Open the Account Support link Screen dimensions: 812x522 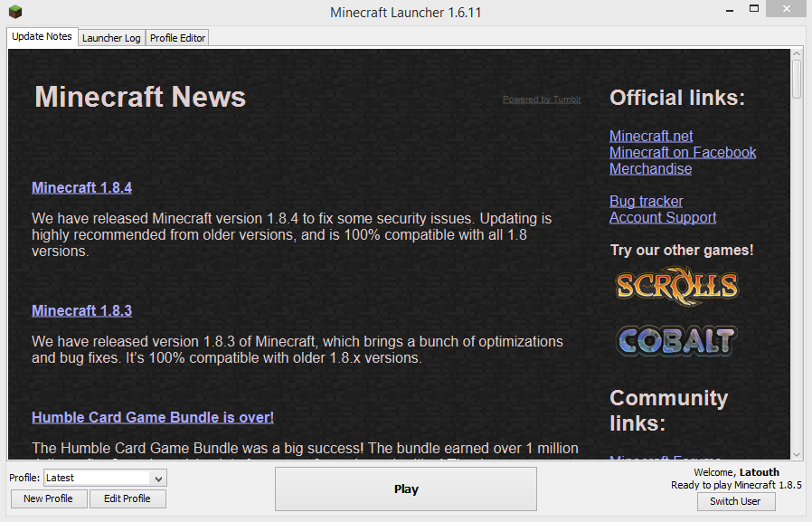663,217
